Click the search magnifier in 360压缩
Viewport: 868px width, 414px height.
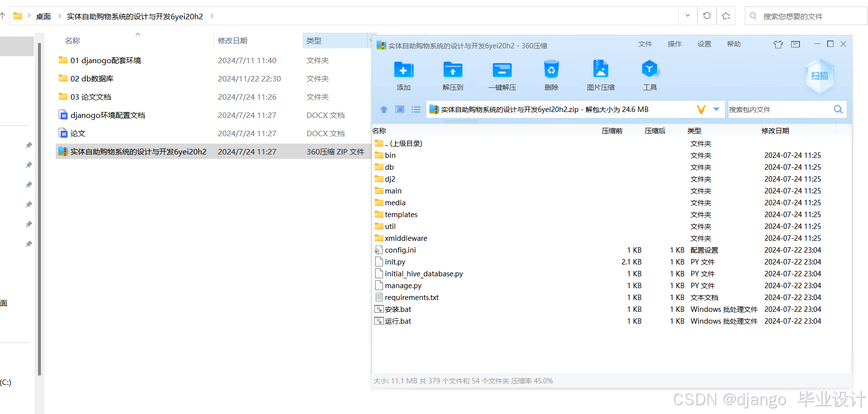tap(838, 110)
